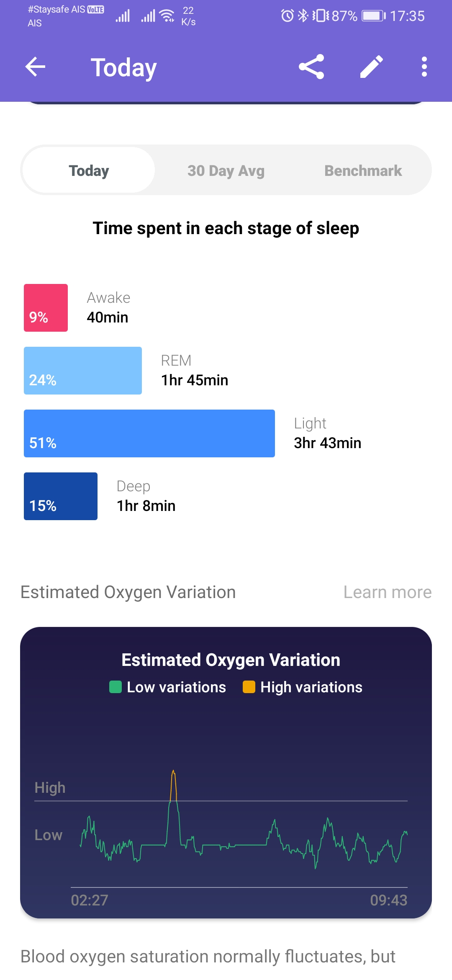Open the three-dot overflow menu

(x=424, y=67)
